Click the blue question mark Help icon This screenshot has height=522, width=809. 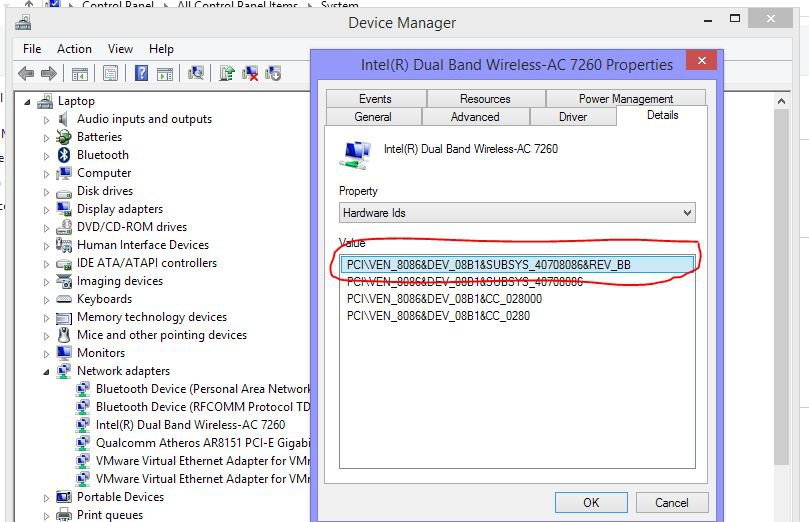tap(141, 73)
